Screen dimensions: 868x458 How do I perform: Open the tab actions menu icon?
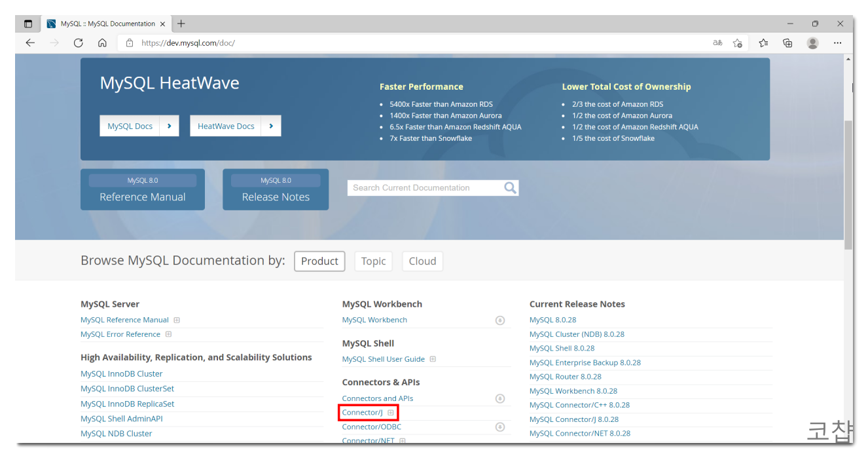pyautogui.click(x=28, y=24)
